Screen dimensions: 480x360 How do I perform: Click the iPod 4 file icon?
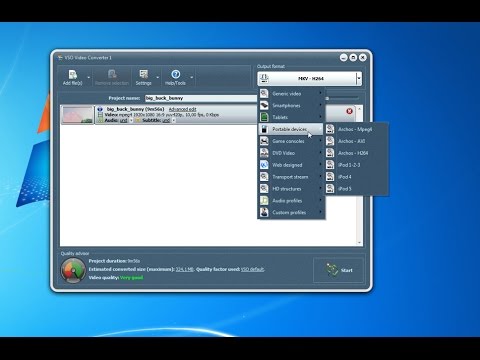(x=330, y=177)
